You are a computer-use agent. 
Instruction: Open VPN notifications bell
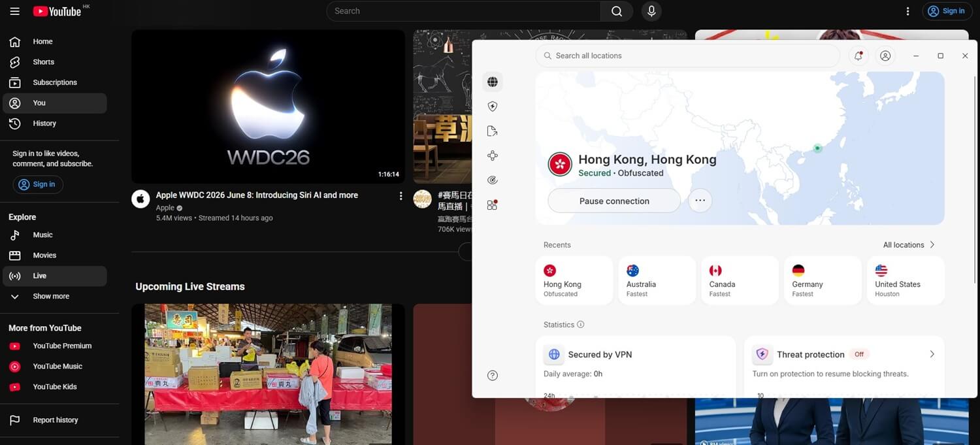click(858, 56)
